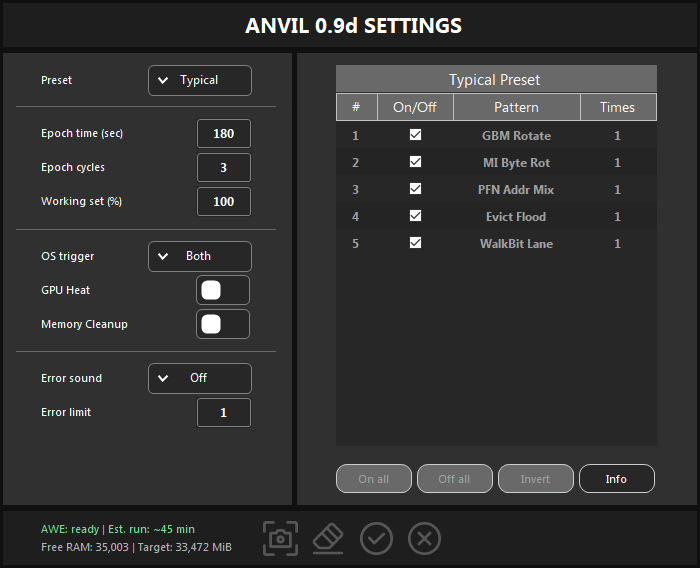700x568 pixels.
Task: Toggle the PFN Addr Mix checkbox
Action: (416, 189)
